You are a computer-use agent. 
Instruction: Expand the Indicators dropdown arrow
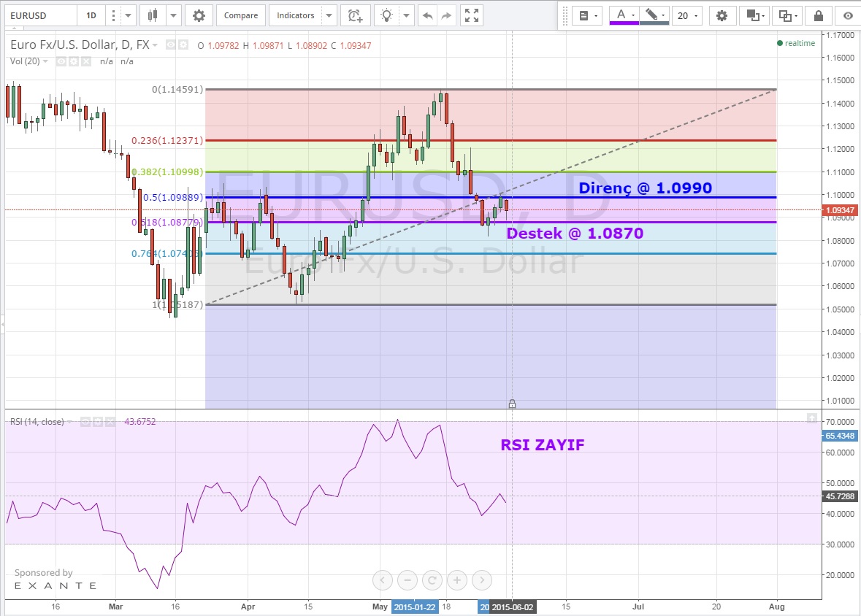point(329,15)
